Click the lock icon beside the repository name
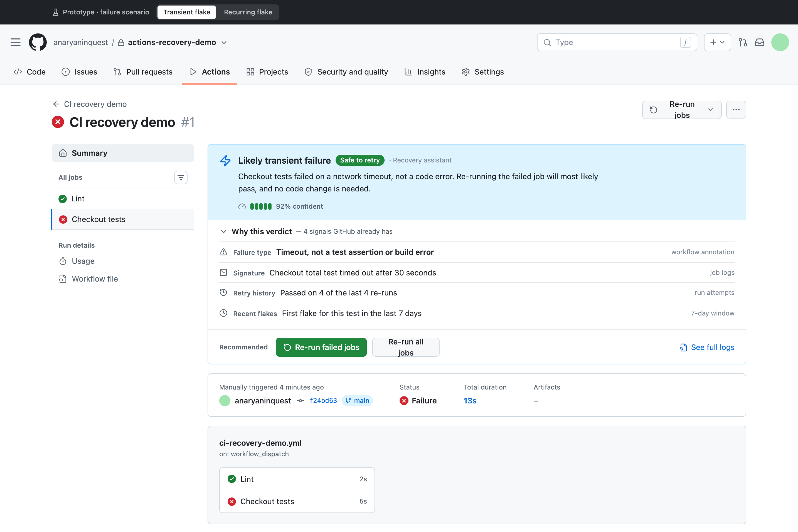The height and width of the screenshot is (532, 798). (x=121, y=42)
